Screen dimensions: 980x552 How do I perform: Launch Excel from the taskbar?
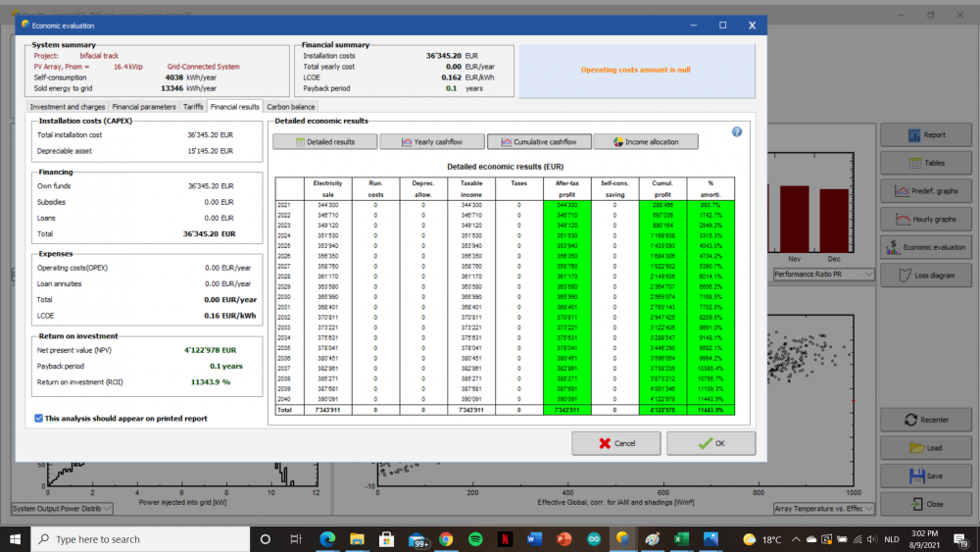(x=681, y=539)
